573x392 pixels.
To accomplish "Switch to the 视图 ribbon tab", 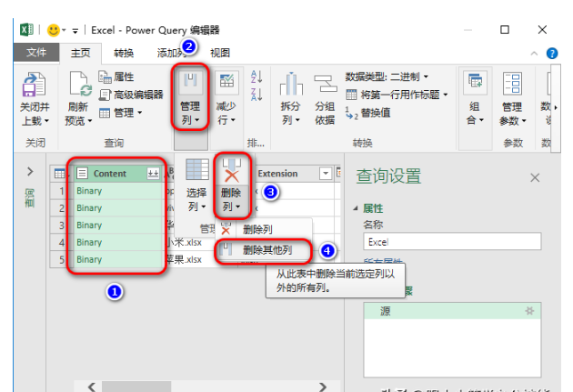I will [220, 53].
